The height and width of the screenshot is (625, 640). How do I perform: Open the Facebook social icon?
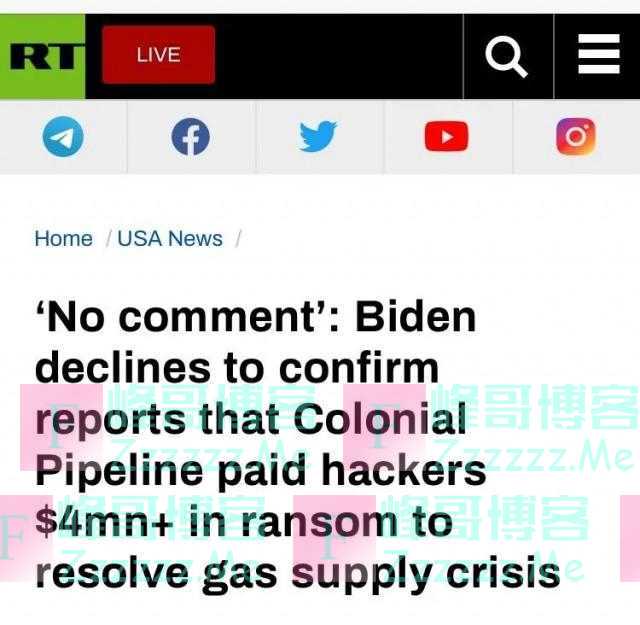point(191,137)
